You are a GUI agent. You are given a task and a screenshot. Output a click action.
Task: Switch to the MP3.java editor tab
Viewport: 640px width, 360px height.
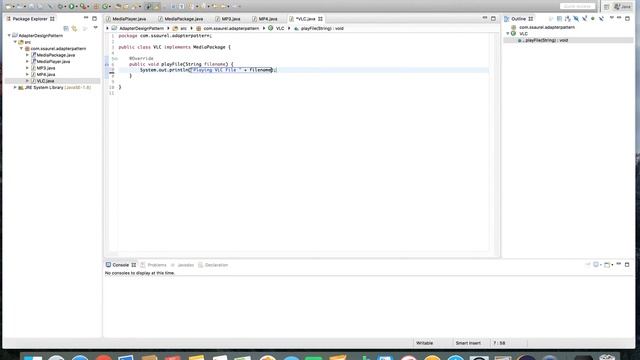click(x=231, y=19)
